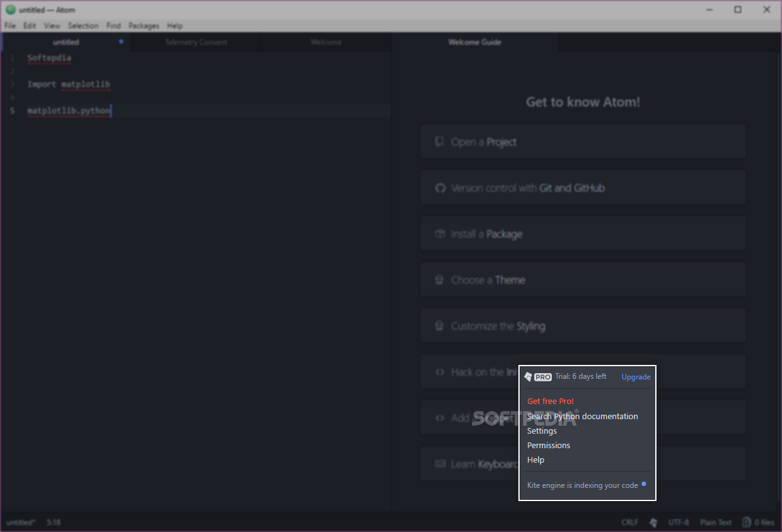
Task: Click the 0 files Git indicator
Action: (758, 523)
